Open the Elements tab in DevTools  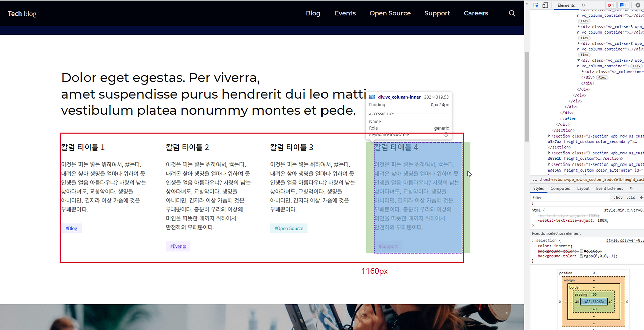pyautogui.click(x=566, y=5)
